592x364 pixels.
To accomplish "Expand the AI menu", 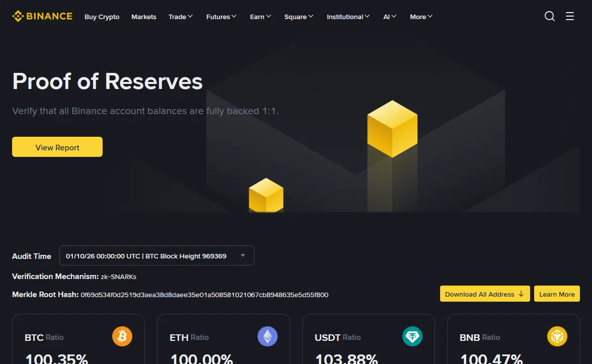I will tap(390, 17).
